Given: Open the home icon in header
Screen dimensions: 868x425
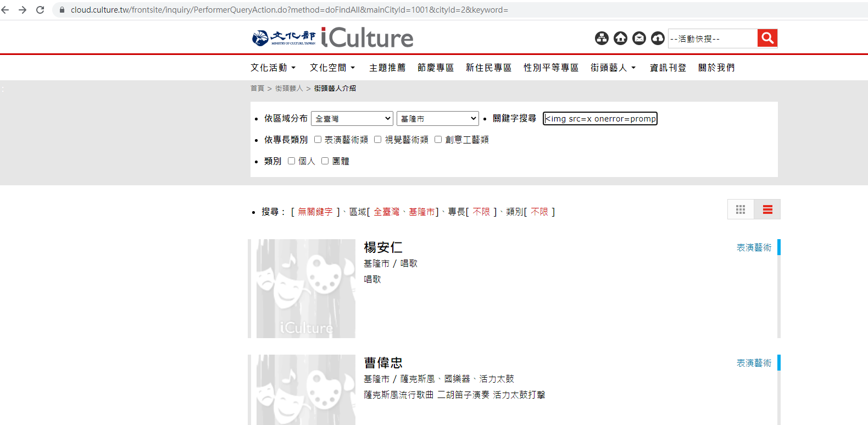Looking at the screenshot, I should (x=620, y=38).
